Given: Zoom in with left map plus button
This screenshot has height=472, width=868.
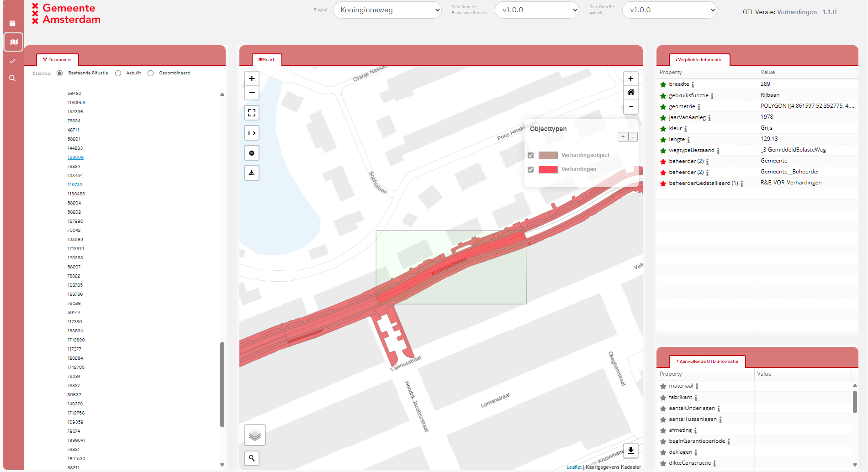Looking at the screenshot, I should [252, 79].
